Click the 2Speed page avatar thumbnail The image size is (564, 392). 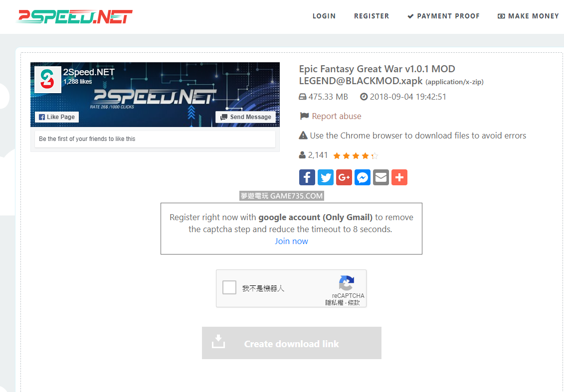coord(47,79)
